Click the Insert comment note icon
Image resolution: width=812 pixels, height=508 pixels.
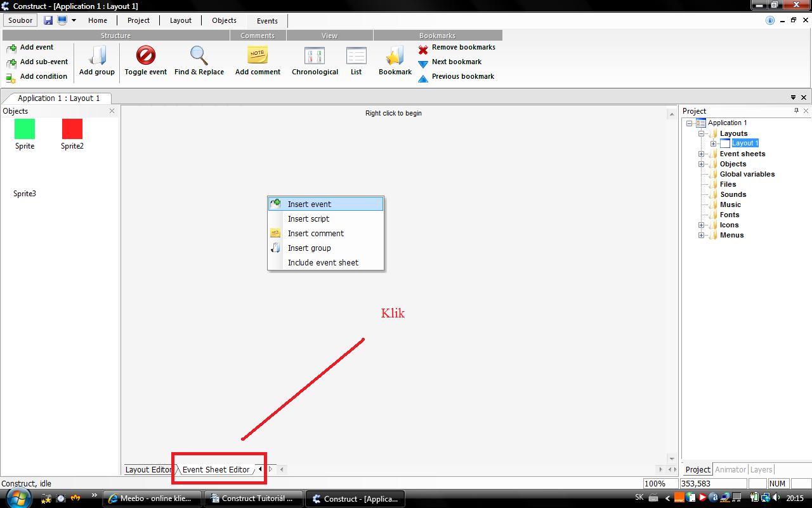(275, 233)
